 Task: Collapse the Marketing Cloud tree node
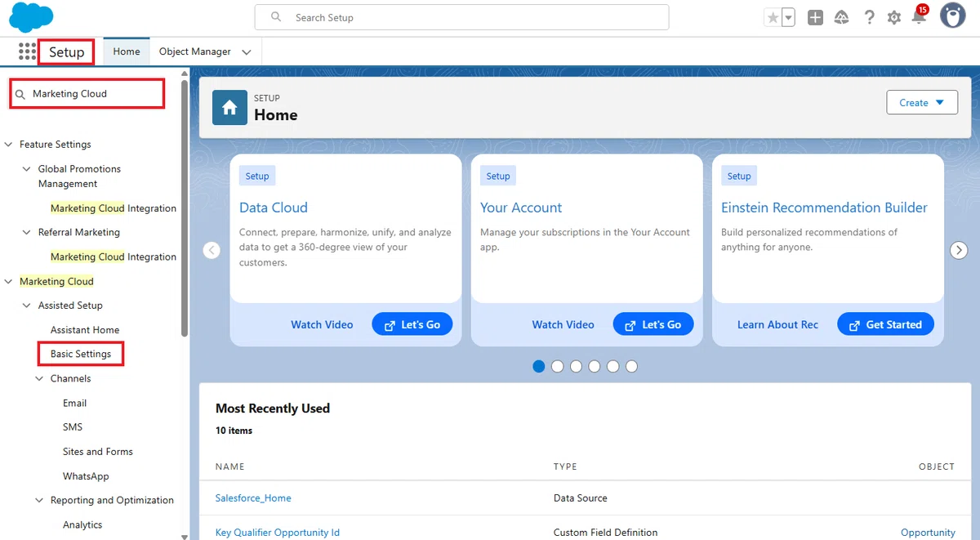tap(9, 282)
